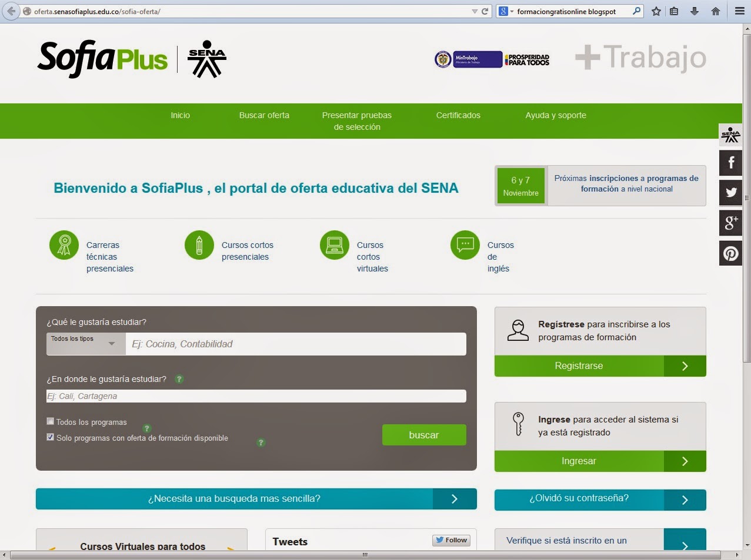Open the Certificados menu item
This screenshot has width=751, height=560.
tap(458, 115)
